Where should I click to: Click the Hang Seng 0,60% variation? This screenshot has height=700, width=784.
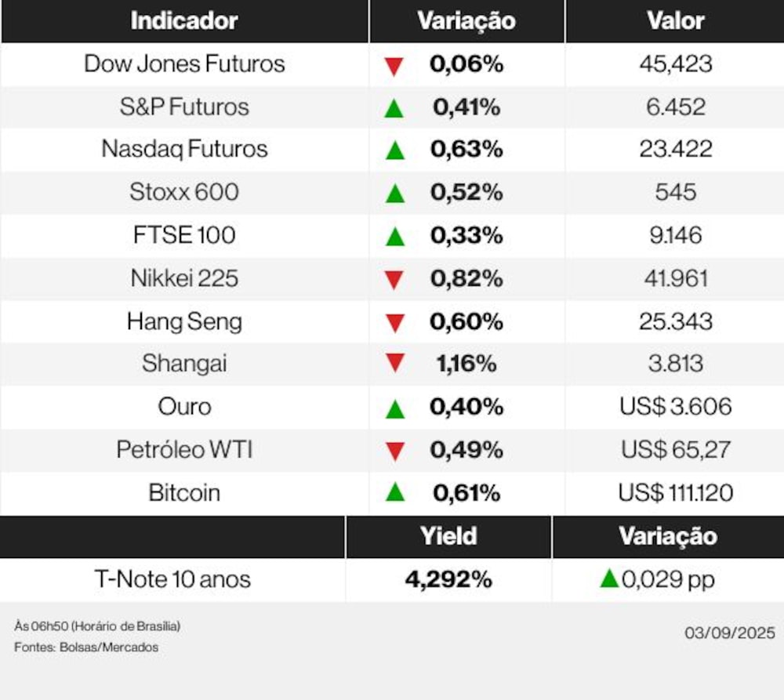(466, 321)
